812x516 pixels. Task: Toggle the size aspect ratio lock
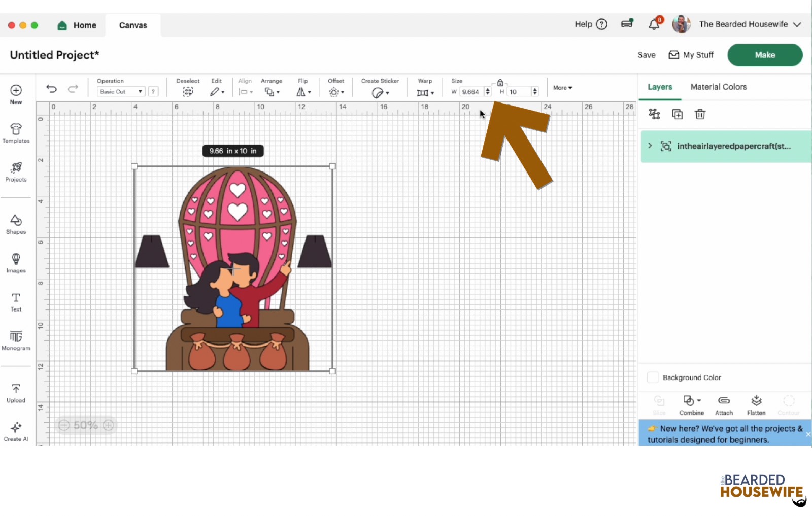tap(500, 82)
